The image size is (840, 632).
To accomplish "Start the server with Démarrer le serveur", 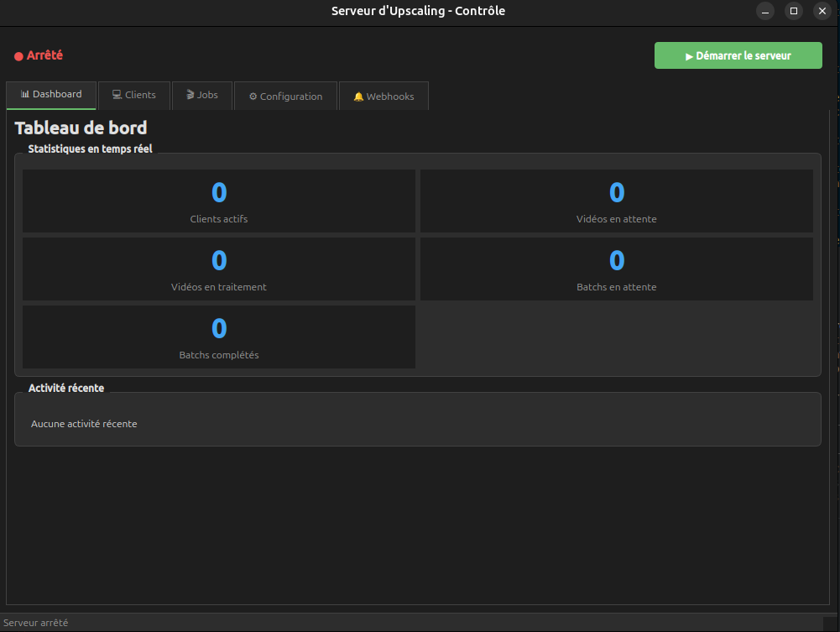I will tap(738, 54).
